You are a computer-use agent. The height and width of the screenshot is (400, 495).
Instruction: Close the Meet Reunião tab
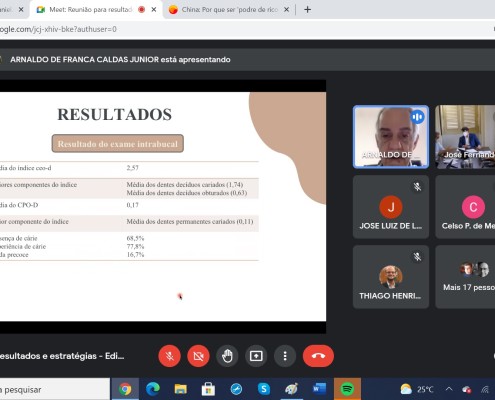[154, 10]
